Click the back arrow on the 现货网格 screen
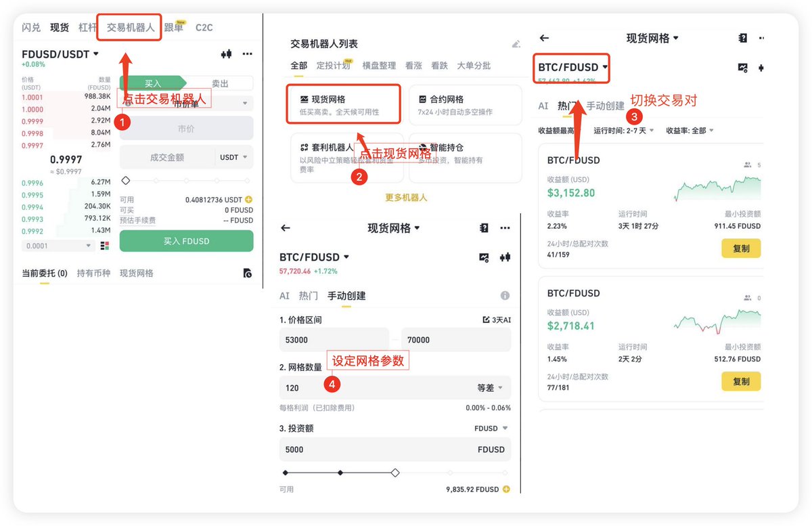The image size is (812, 526). click(x=285, y=228)
